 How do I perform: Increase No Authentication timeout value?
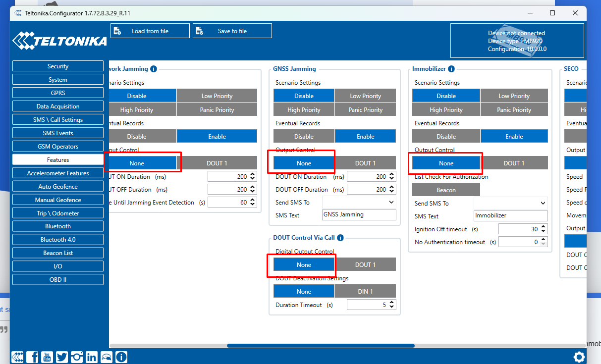click(544, 240)
